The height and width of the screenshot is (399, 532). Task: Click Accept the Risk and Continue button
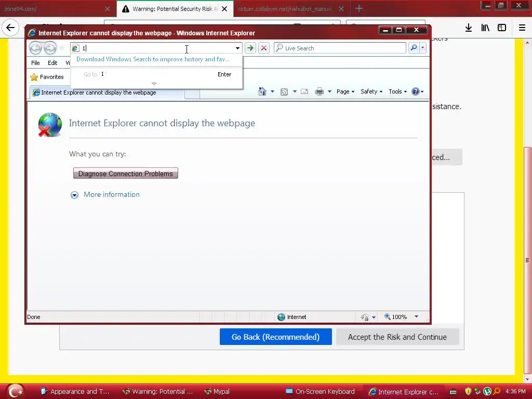coord(397,337)
